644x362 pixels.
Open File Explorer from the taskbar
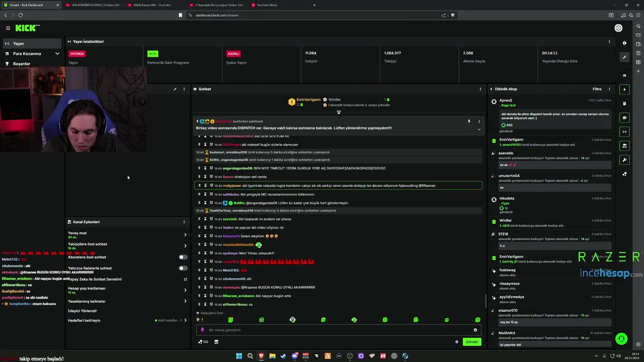tap(272, 356)
